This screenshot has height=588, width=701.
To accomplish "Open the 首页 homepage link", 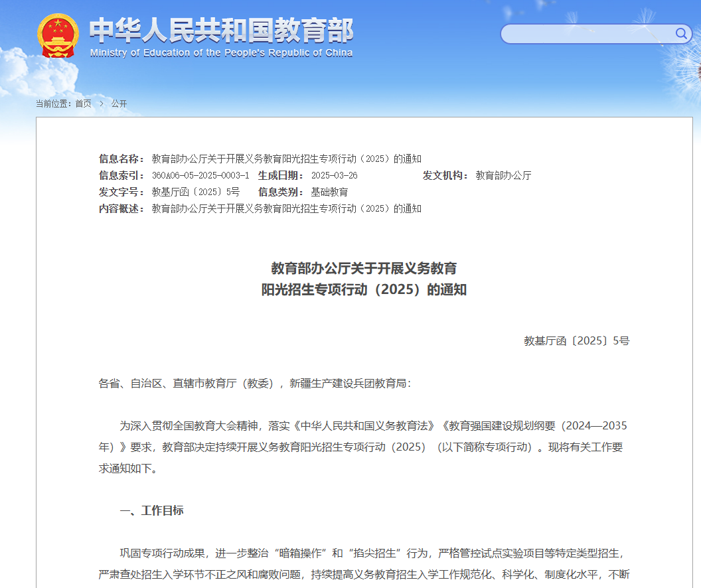I will [82, 104].
